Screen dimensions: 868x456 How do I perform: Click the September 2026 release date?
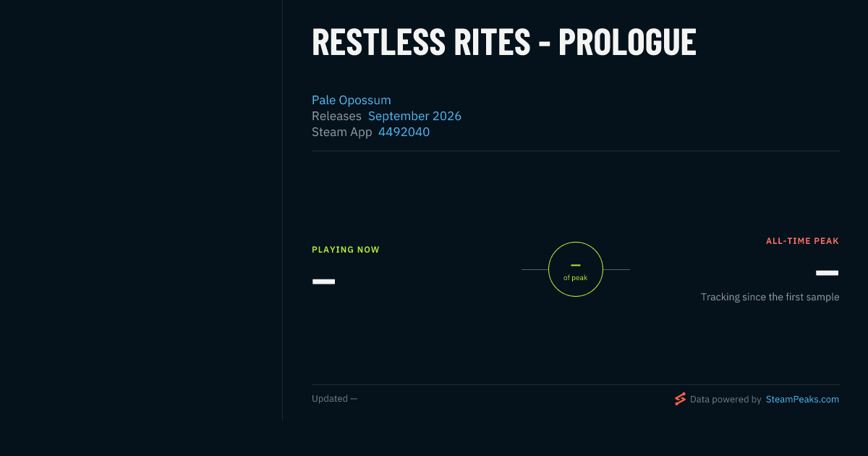pos(414,116)
